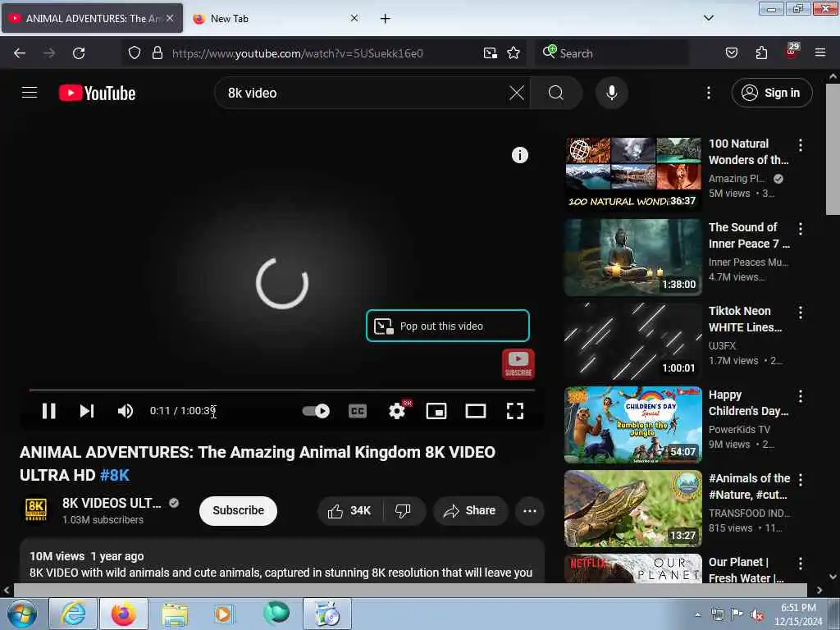
Task: Click the address bar picture-in-picture icon
Action: tap(491, 53)
